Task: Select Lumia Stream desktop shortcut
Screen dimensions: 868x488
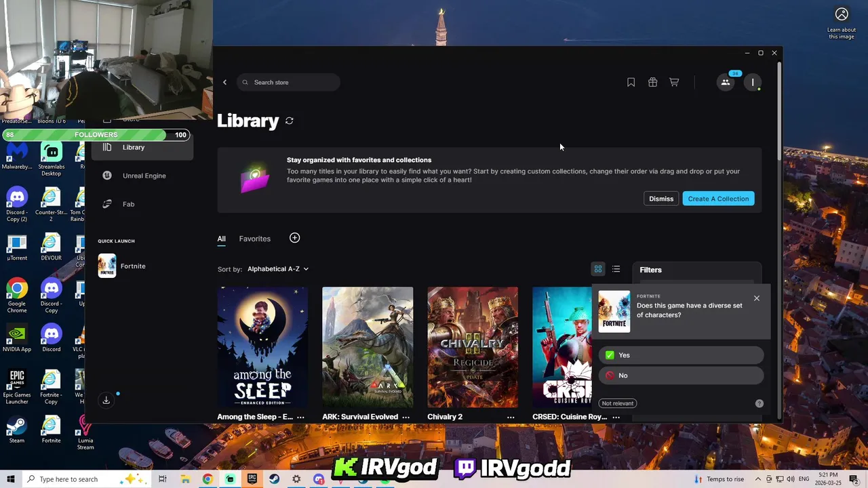Action: pyautogui.click(x=85, y=434)
